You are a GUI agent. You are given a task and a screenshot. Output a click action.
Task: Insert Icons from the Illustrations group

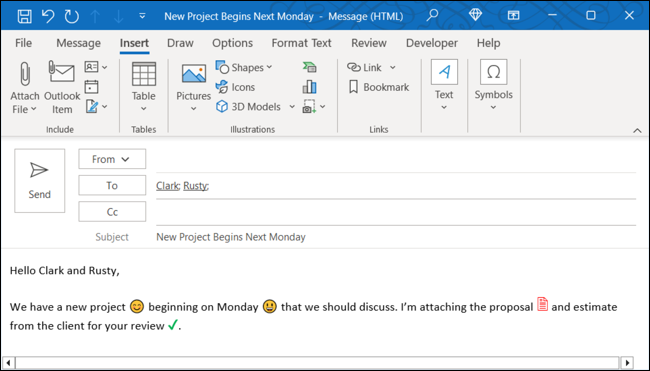pyautogui.click(x=235, y=87)
